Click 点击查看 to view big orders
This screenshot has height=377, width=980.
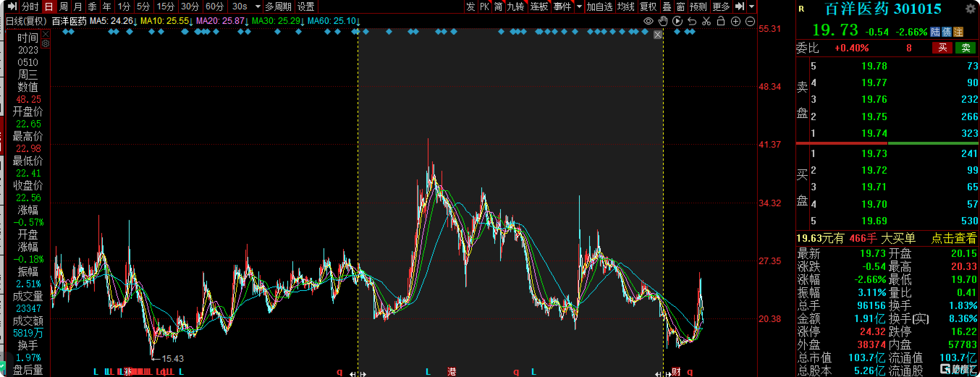click(954, 238)
